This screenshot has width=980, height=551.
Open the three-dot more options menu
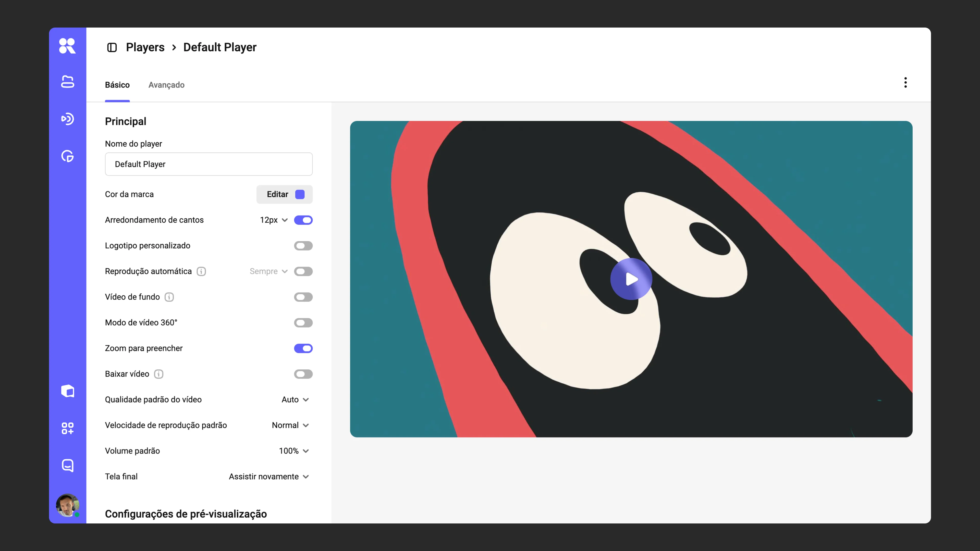(x=905, y=82)
